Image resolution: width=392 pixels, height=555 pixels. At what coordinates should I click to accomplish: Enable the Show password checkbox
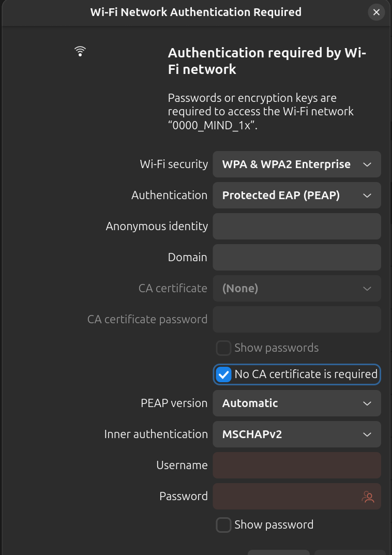(x=223, y=525)
